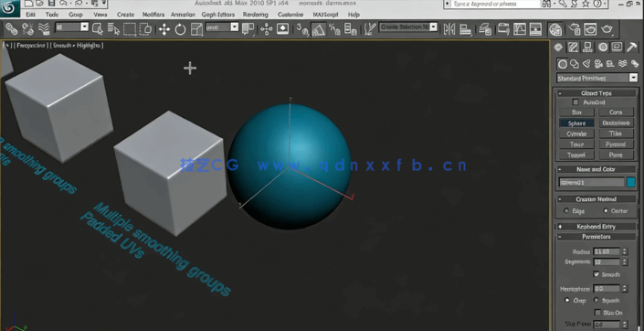This screenshot has width=644, height=331.
Task: Switch to the Utilities hammer tab
Action: (632, 48)
